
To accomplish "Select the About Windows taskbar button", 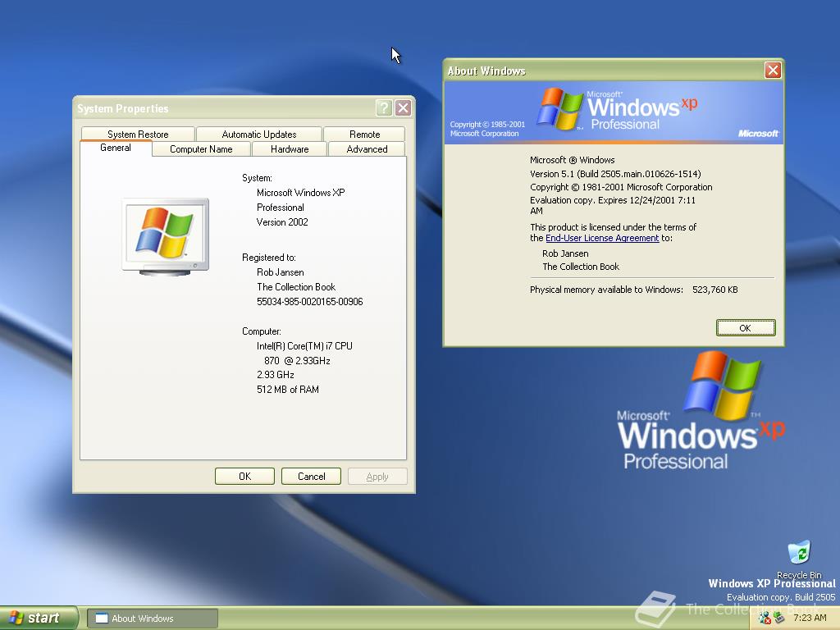I will 152,619.
